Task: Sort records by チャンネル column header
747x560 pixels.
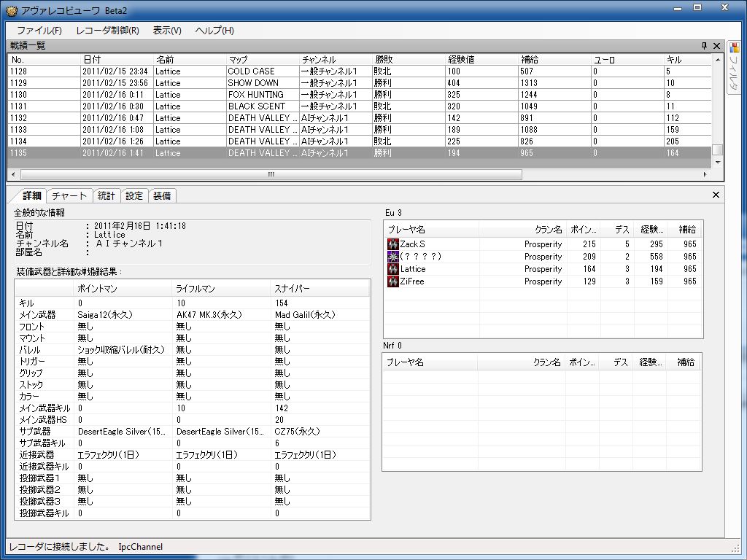Action: tap(336, 60)
